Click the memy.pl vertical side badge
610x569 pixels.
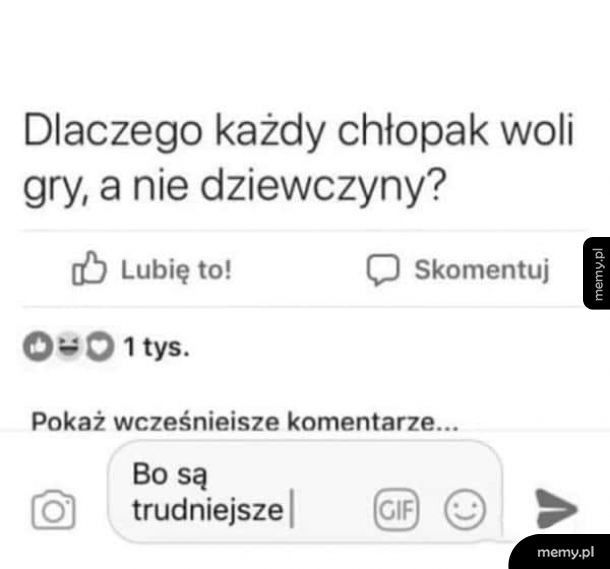click(x=597, y=273)
